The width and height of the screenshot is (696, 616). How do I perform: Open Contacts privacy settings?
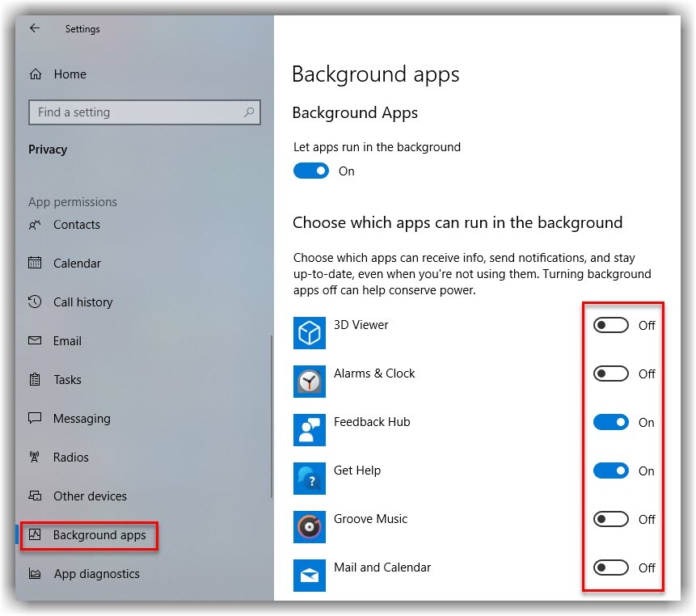point(76,225)
